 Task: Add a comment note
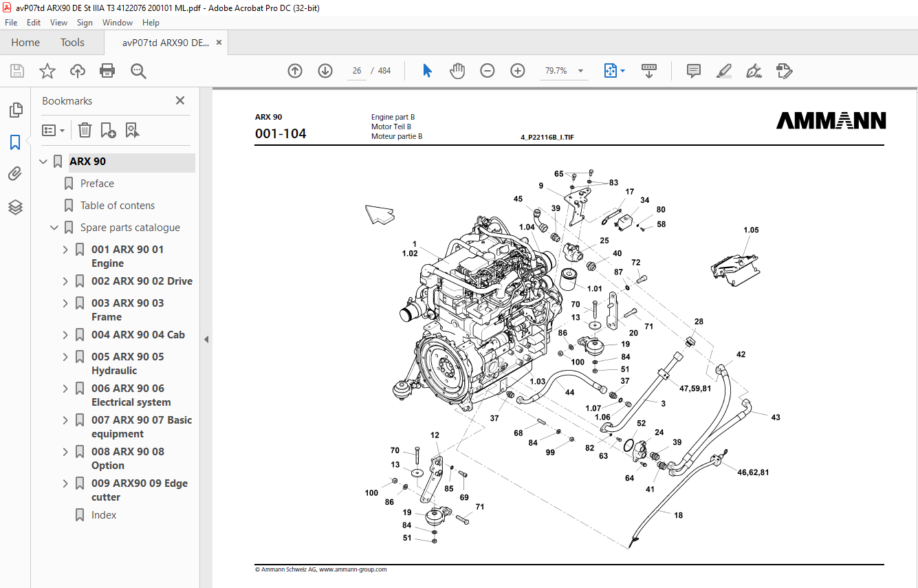(x=694, y=71)
